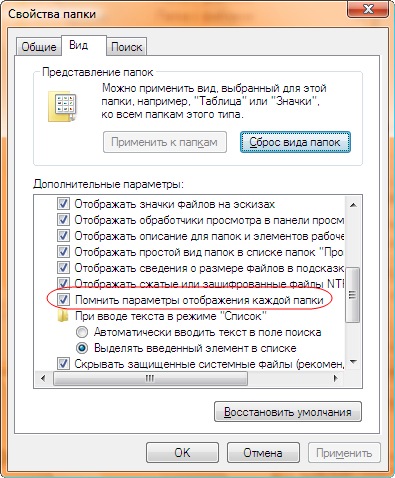395x478 pixels.
Task: Click the horizontal scroll right arrow
Action: coord(336,379)
